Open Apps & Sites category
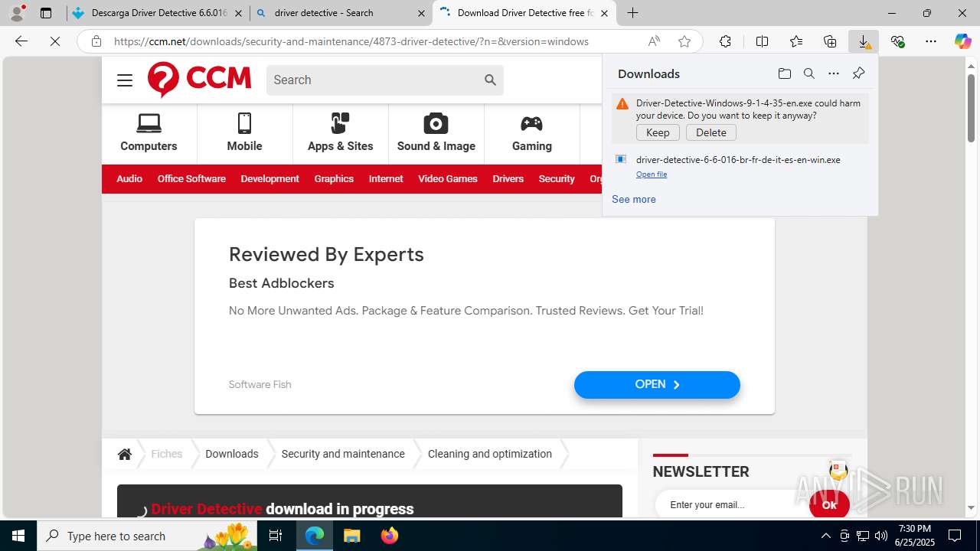980x551 pixels. click(340, 133)
